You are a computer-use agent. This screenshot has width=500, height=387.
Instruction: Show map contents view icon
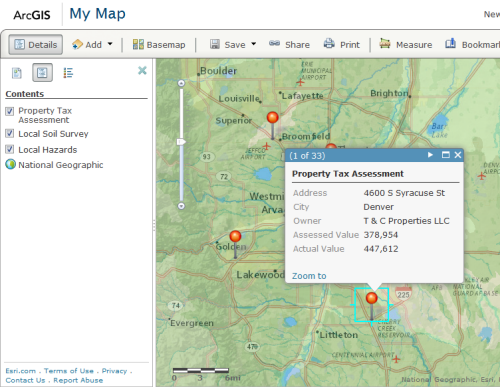tap(42, 72)
